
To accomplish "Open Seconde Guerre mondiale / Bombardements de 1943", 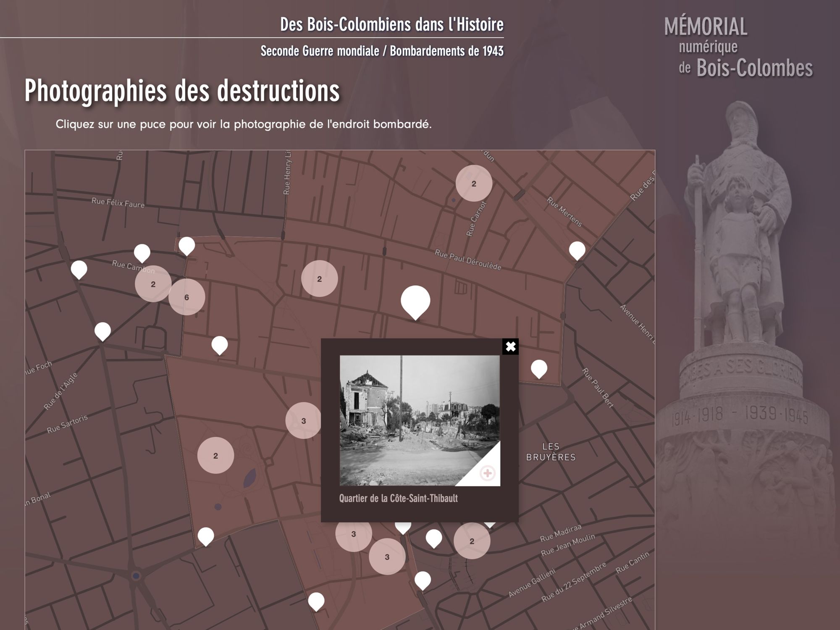I will pyautogui.click(x=382, y=51).
